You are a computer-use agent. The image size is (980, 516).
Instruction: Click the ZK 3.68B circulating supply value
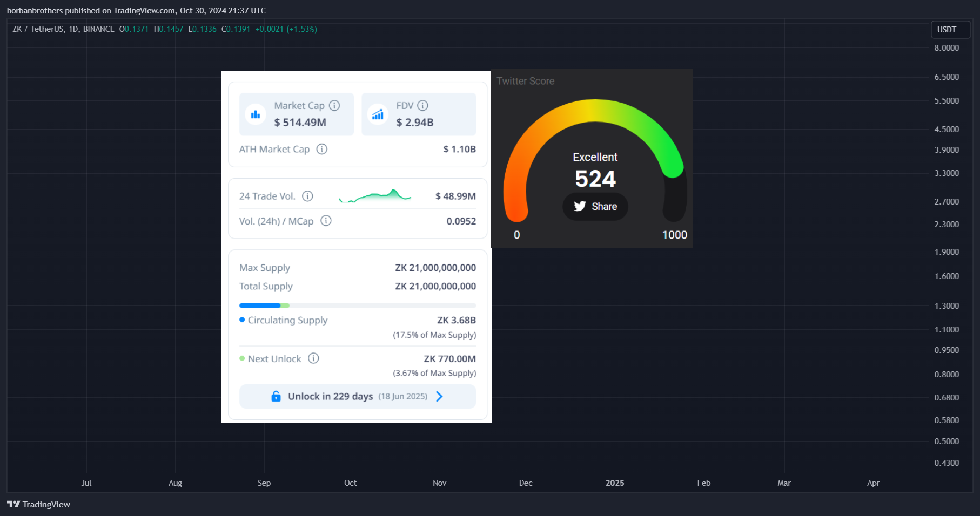click(457, 320)
